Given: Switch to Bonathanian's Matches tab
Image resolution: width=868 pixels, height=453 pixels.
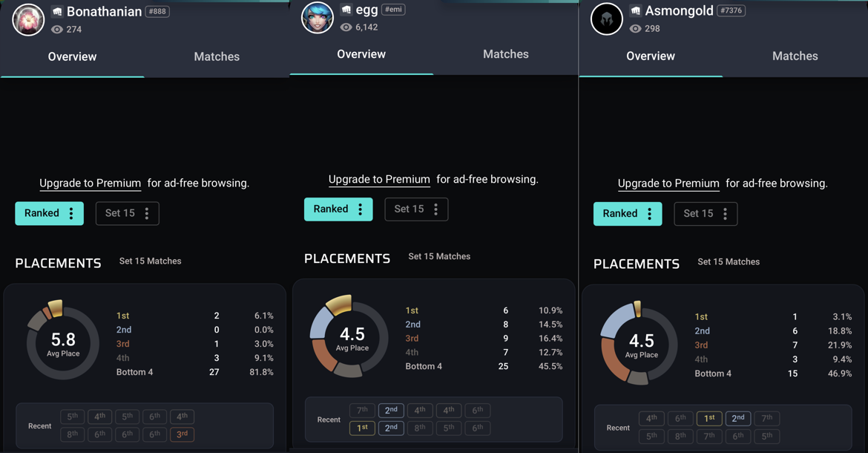Looking at the screenshot, I should point(217,56).
